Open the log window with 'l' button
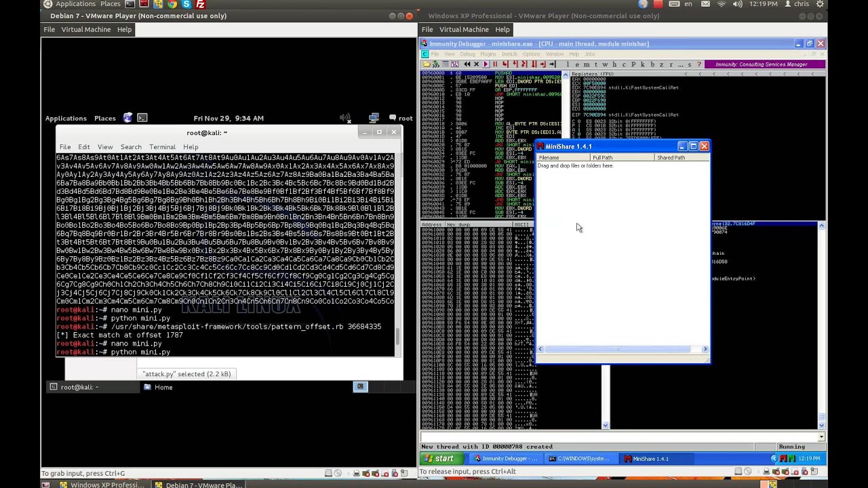The height and width of the screenshot is (488, 868). tap(568, 64)
